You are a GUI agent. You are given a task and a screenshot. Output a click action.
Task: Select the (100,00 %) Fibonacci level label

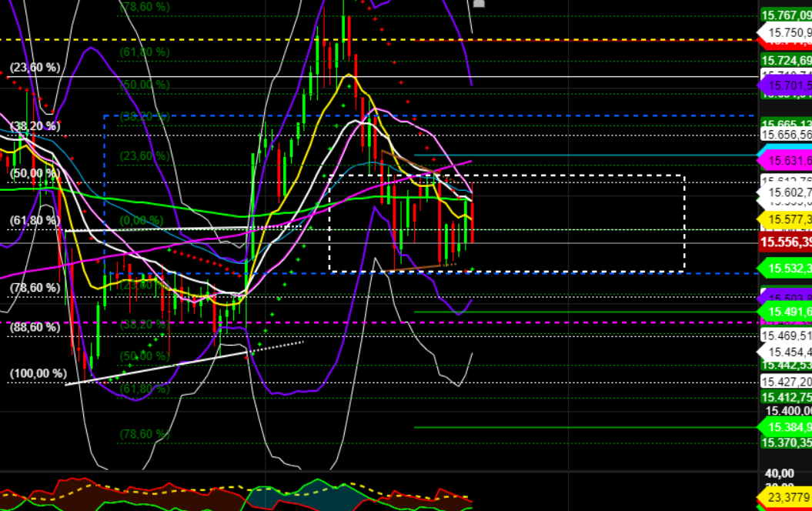tap(37, 372)
